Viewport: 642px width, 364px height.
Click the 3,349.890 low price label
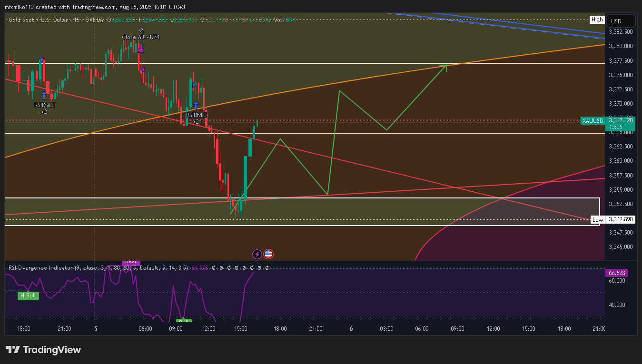[x=621, y=219]
